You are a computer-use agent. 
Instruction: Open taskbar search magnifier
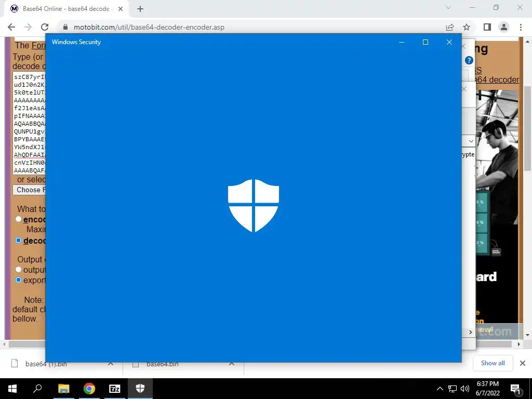[x=37, y=389]
